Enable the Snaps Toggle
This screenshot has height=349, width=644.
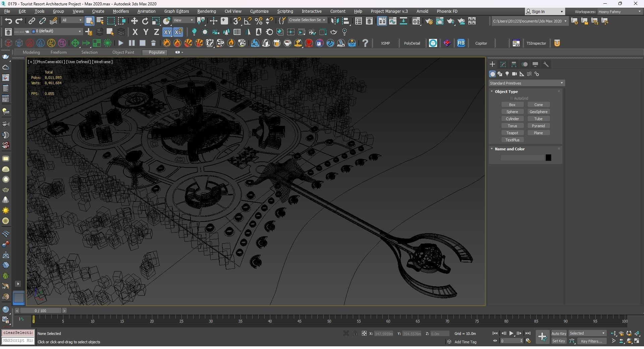coord(236,20)
